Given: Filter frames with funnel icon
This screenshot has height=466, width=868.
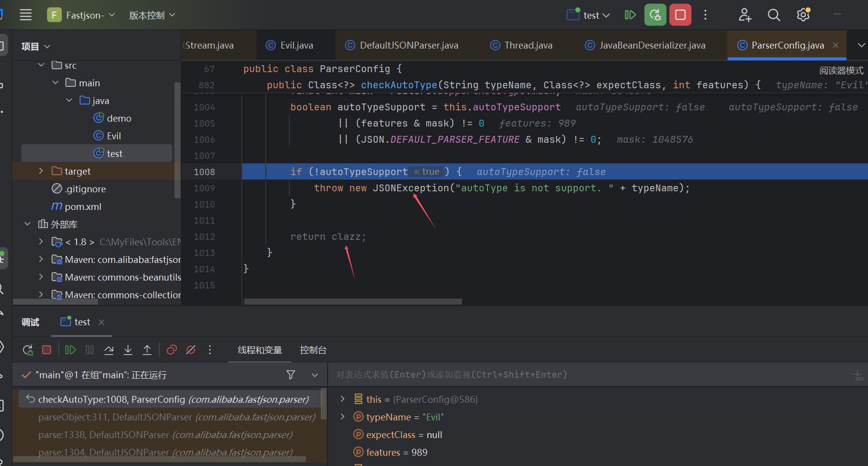Looking at the screenshot, I should [x=291, y=375].
